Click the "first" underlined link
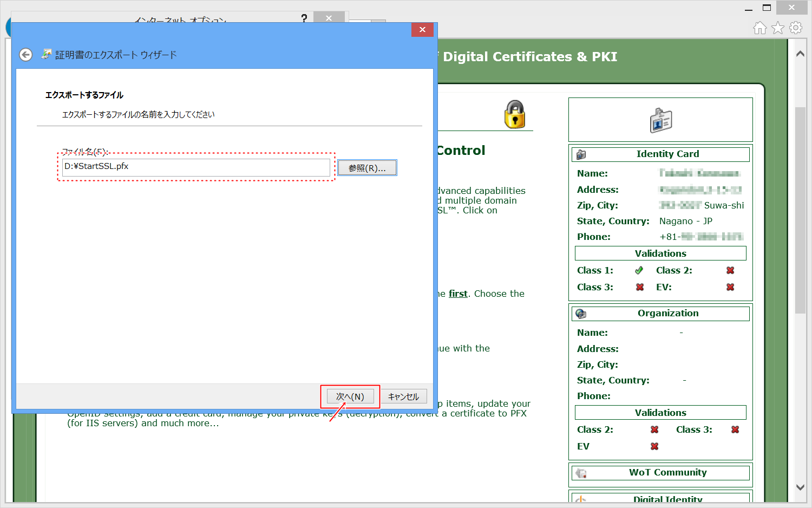 458,294
